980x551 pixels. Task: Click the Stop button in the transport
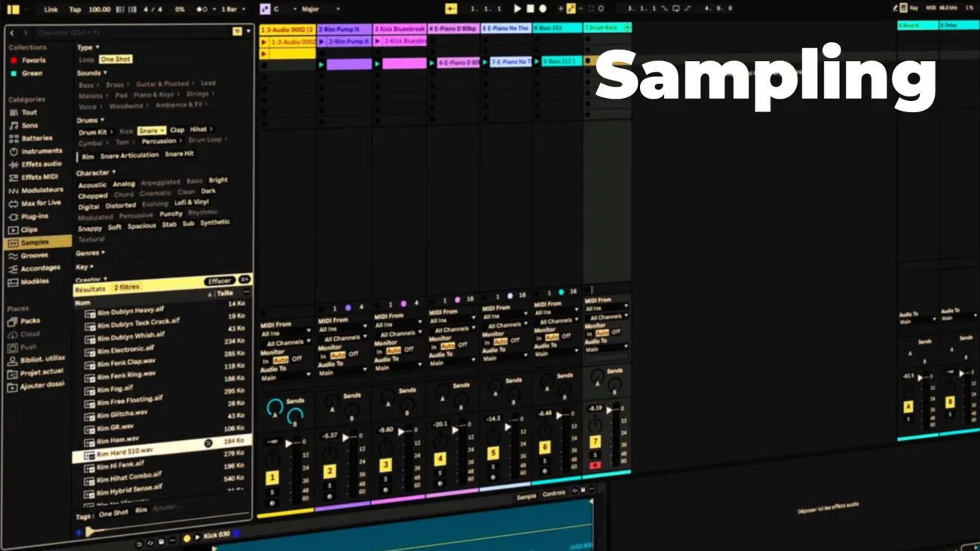click(x=530, y=9)
